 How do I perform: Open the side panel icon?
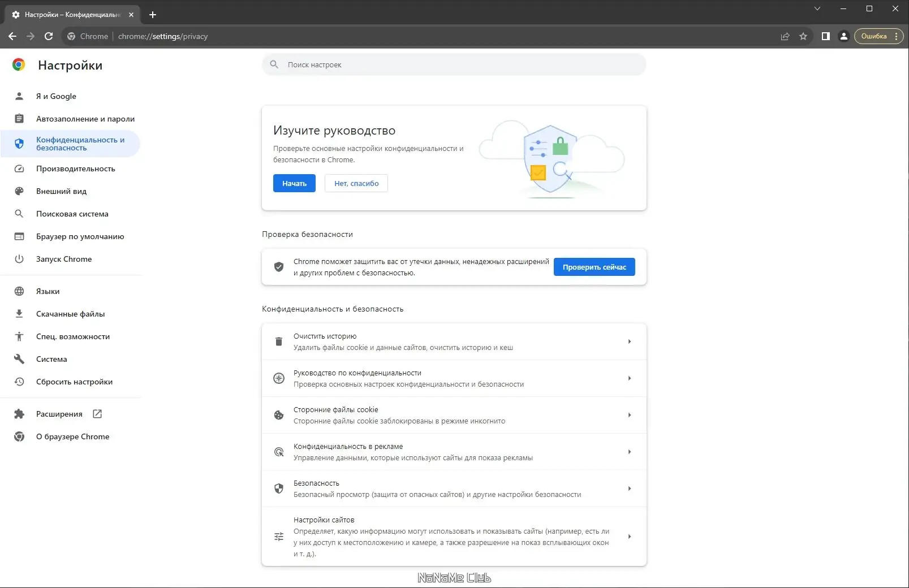[825, 36]
